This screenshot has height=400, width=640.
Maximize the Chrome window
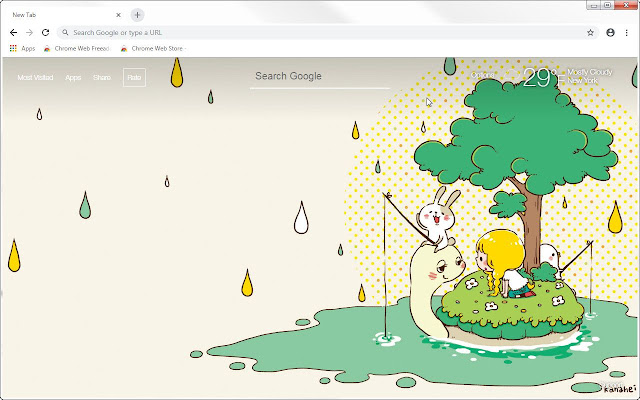(x=607, y=5)
